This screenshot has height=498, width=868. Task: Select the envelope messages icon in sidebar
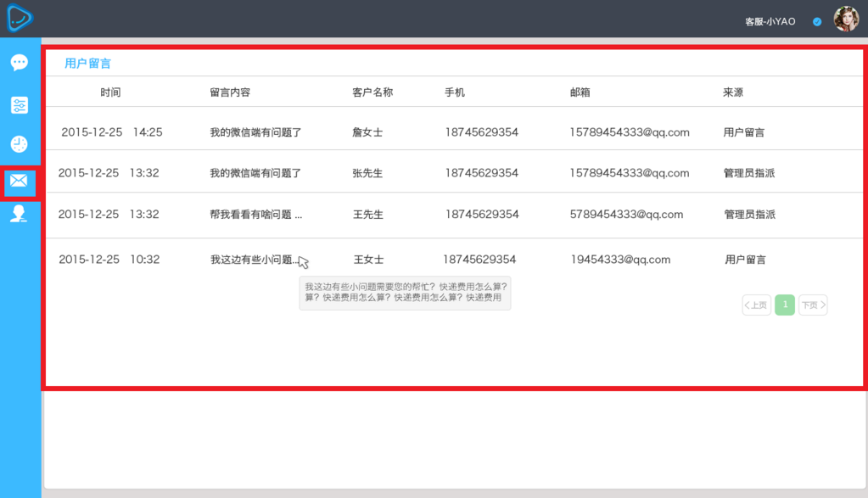[x=19, y=180]
